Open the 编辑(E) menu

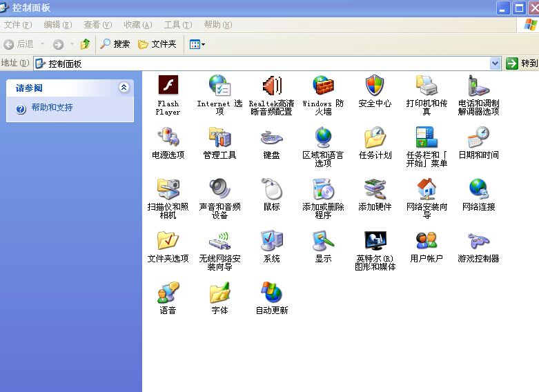pyautogui.click(x=58, y=25)
